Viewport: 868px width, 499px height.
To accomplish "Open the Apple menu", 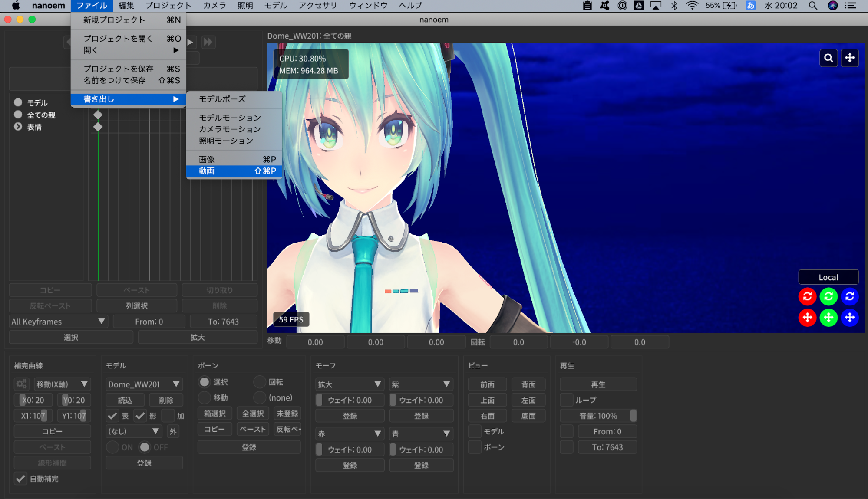I will tap(16, 6).
